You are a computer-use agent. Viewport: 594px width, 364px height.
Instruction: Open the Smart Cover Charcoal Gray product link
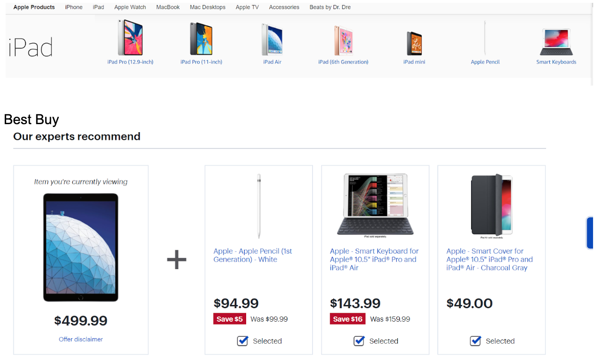coord(490,259)
